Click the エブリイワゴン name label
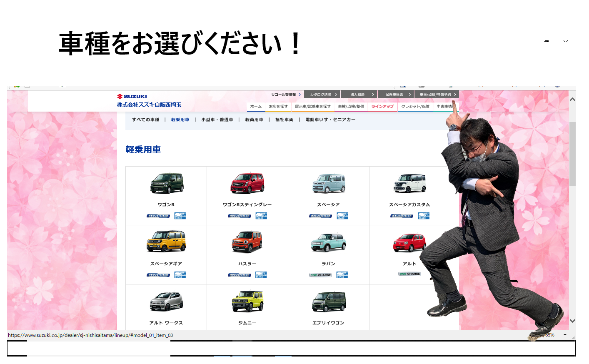The height and width of the screenshot is (364, 589). pyautogui.click(x=329, y=323)
